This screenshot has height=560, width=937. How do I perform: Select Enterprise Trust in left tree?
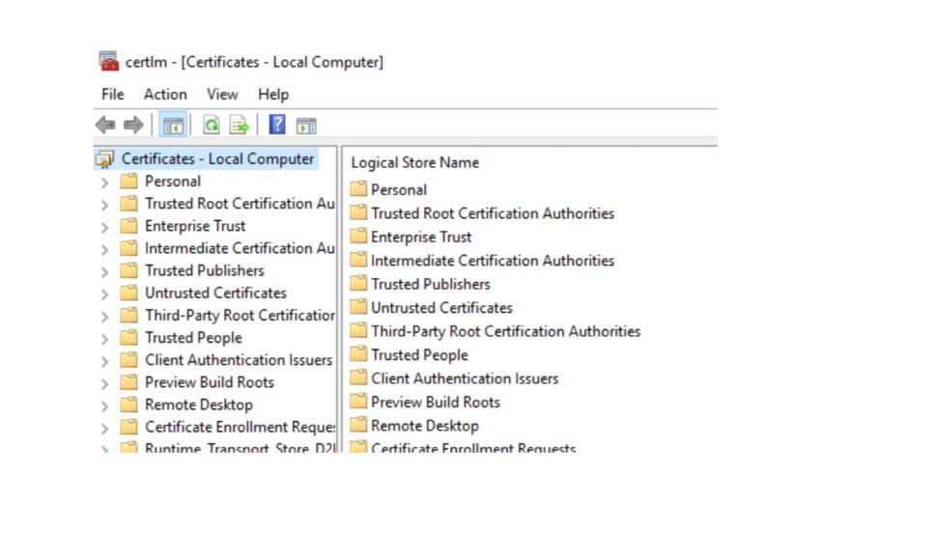point(195,226)
